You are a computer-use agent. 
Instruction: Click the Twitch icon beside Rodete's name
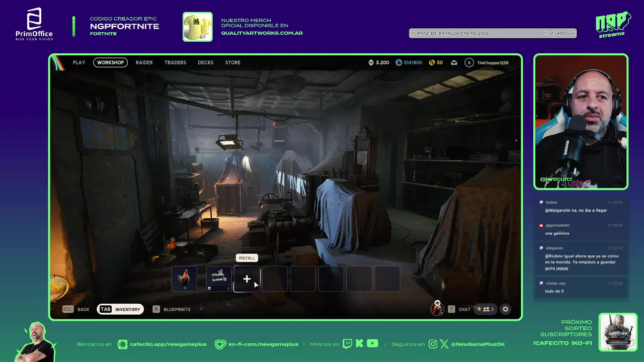[x=541, y=202]
